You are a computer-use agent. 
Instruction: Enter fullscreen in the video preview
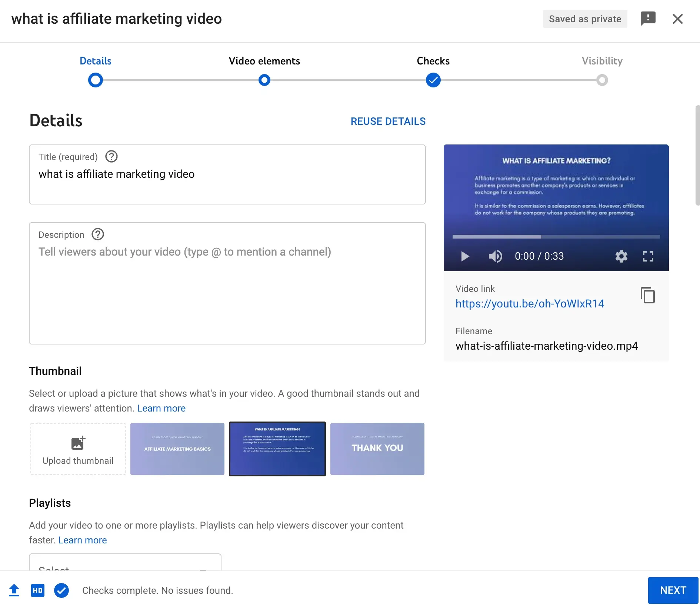tap(648, 256)
